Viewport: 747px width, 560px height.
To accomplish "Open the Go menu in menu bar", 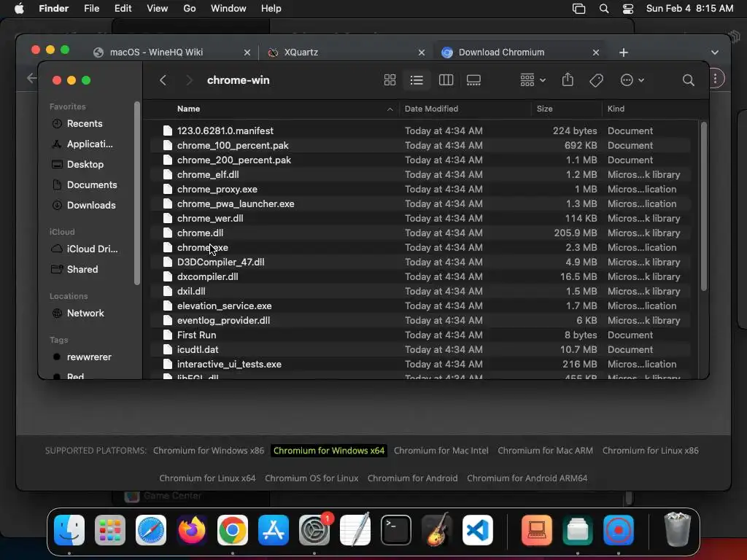I will (189, 9).
